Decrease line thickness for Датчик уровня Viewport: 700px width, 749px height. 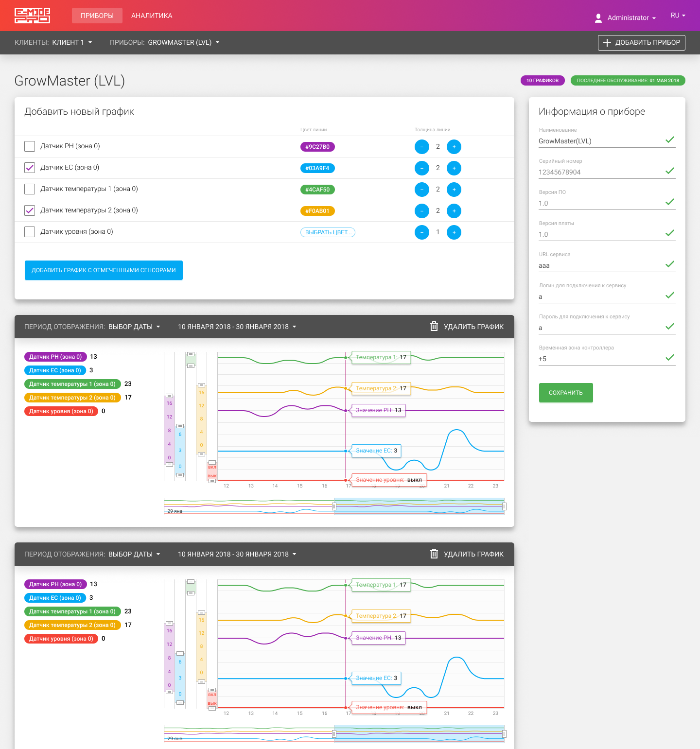click(422, 232)
